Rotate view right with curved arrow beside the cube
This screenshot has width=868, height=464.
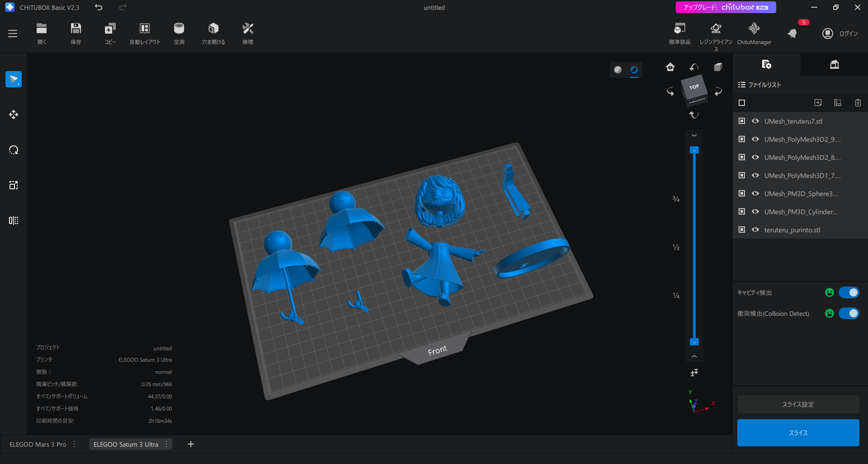click(718, 91)
